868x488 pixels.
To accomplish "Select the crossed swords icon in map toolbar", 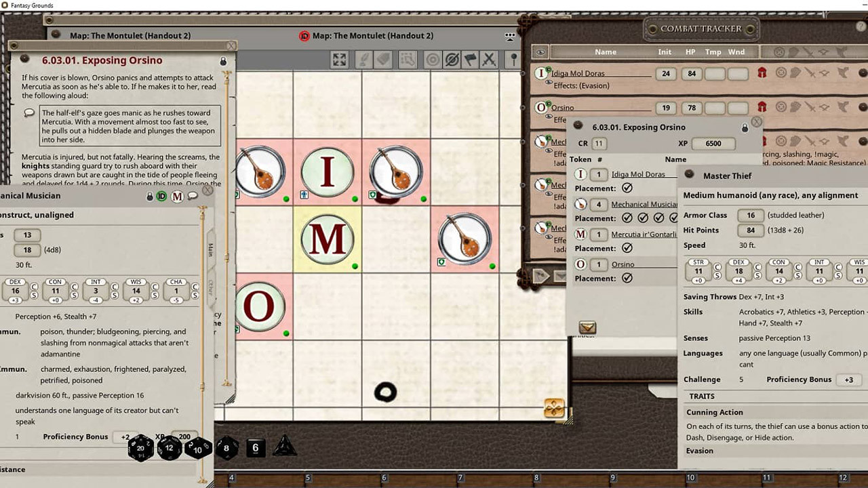I will pos(489,60).
